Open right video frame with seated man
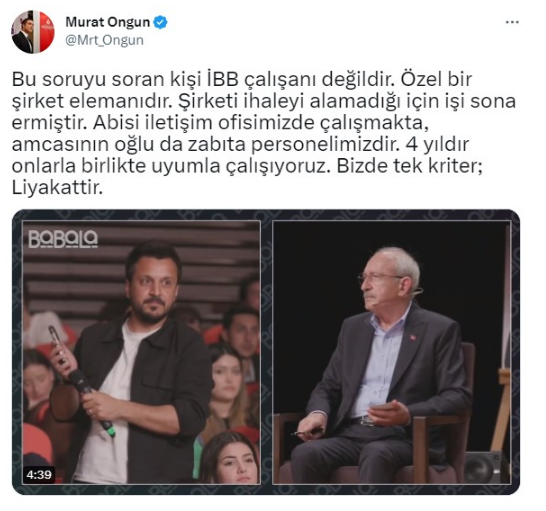The height and width of the screenshot is (511, 546). pyautogui.click(x=392, y=352)
